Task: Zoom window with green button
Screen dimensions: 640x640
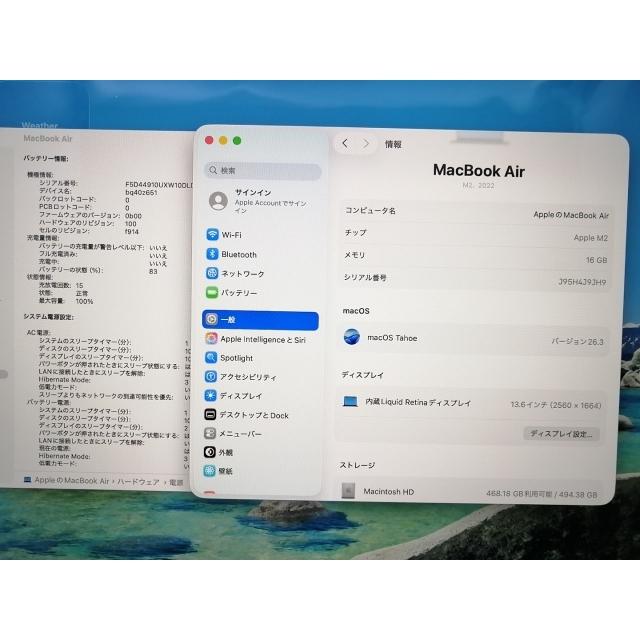Action: coord(237,140)
